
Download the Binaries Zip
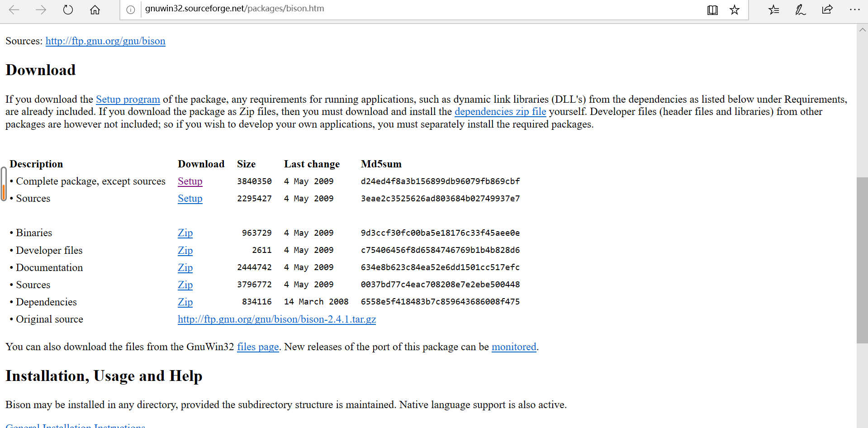click(185, 233)
